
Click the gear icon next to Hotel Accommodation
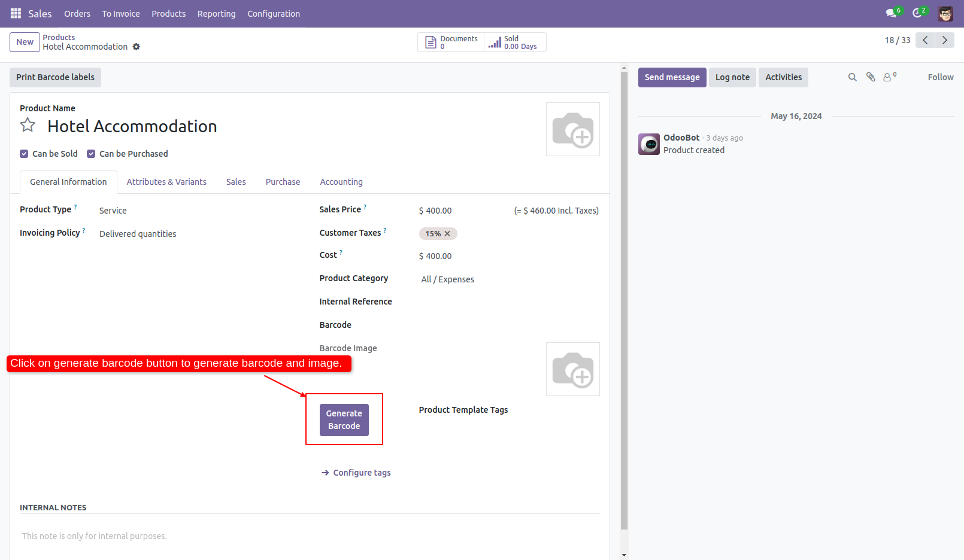pyautogui.click(x=137, y=47)
